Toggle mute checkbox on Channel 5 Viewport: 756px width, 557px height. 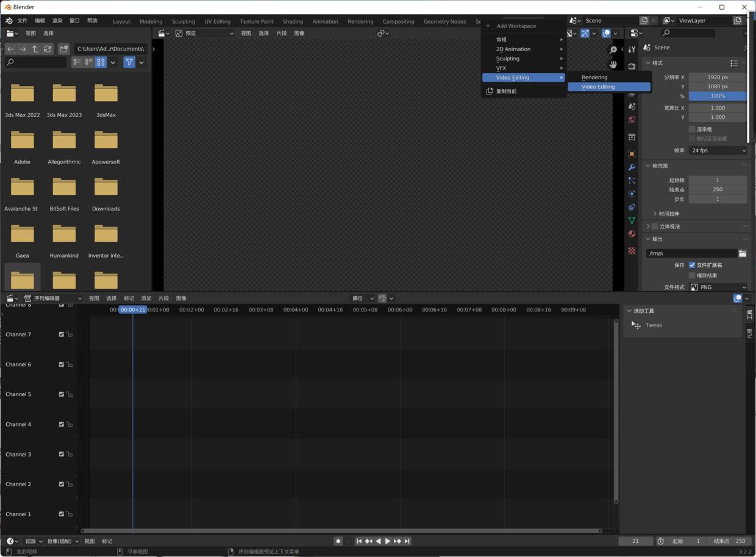point(61,394)
